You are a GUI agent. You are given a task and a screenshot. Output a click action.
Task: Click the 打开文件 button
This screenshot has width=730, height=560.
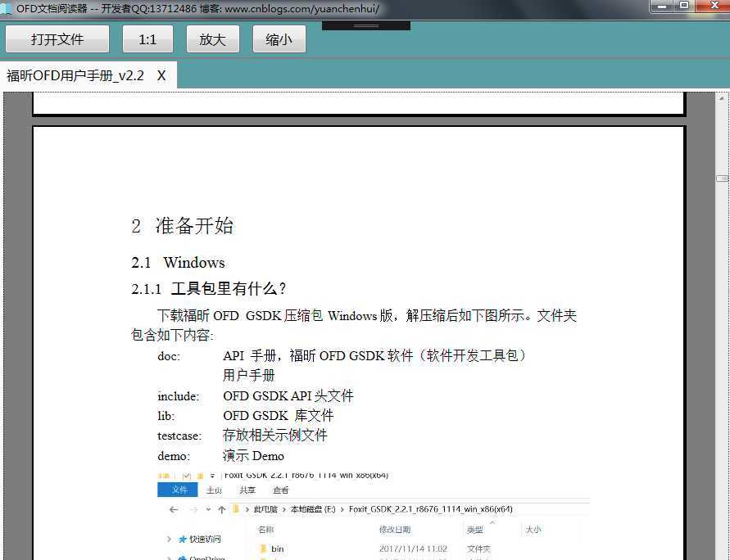point(57,39)
